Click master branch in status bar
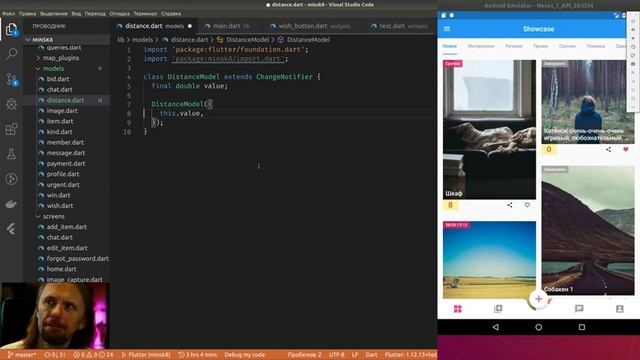The height and width of the screenshot is (360, 640). tap(22, 355)
